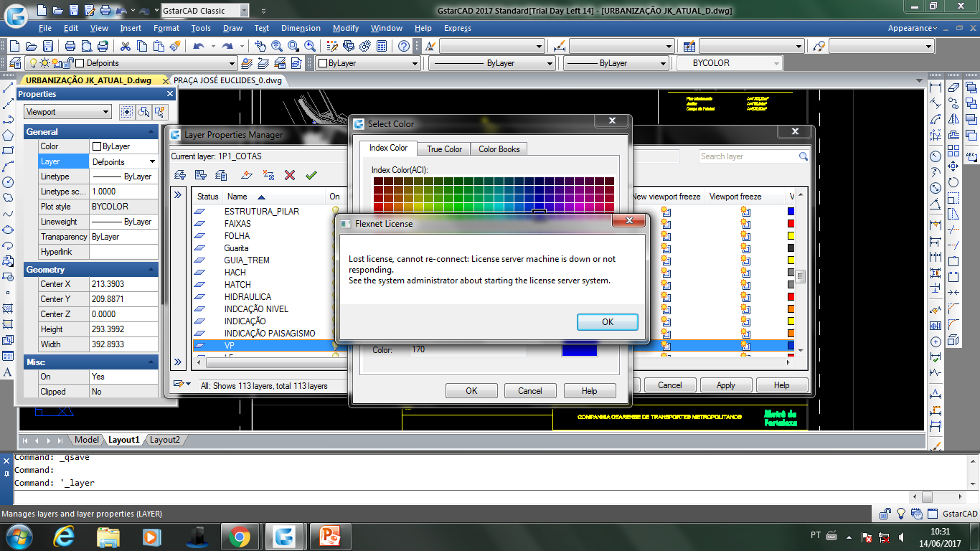Screen dimensions: 980x551
Task: Switch to True Color tab
Action: coord(444,149)
